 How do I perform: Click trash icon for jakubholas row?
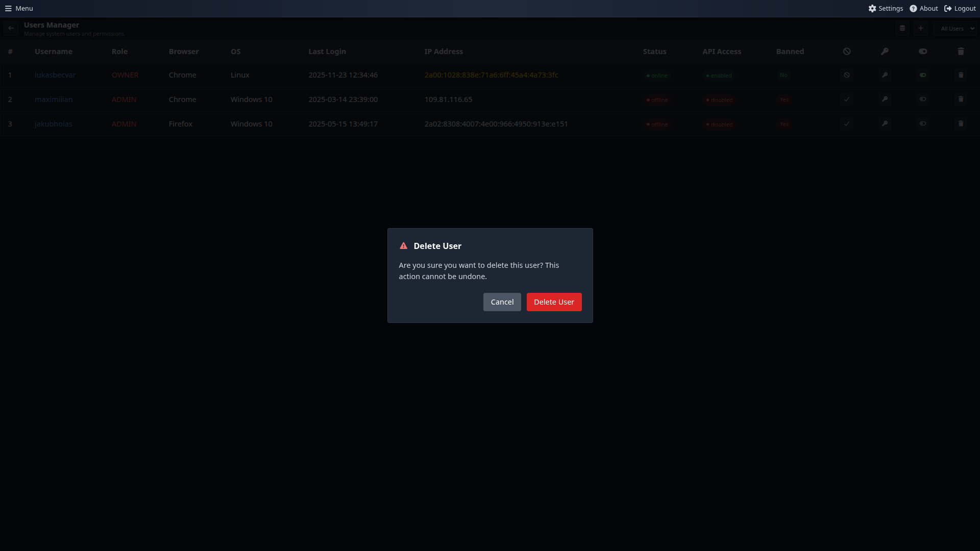click(x=961, y=124)
